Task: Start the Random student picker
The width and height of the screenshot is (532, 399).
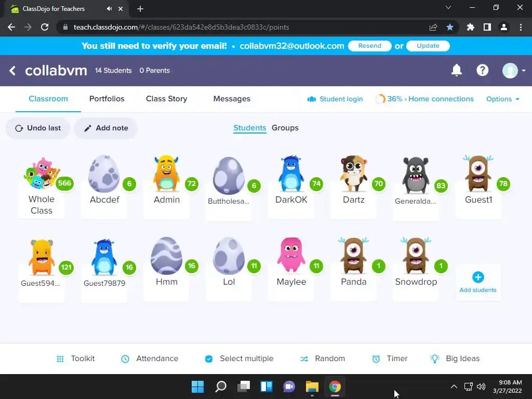Action: click(323, 358)
